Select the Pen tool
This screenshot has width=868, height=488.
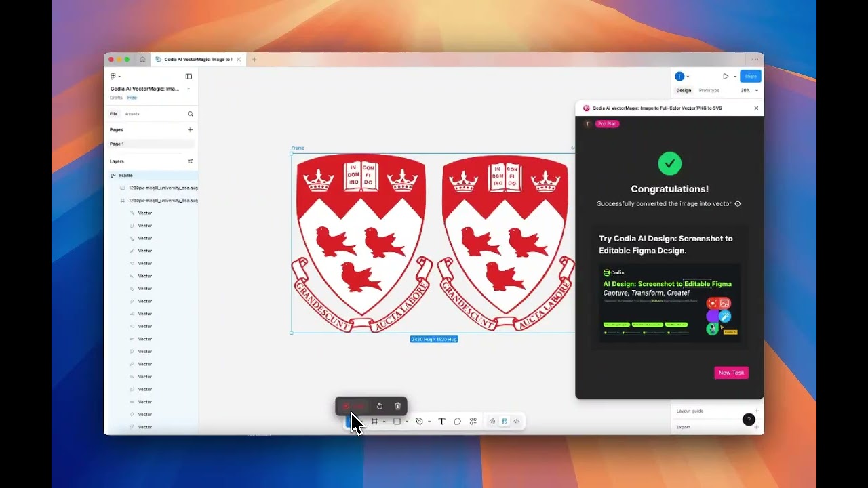click(x=419, y=422)
